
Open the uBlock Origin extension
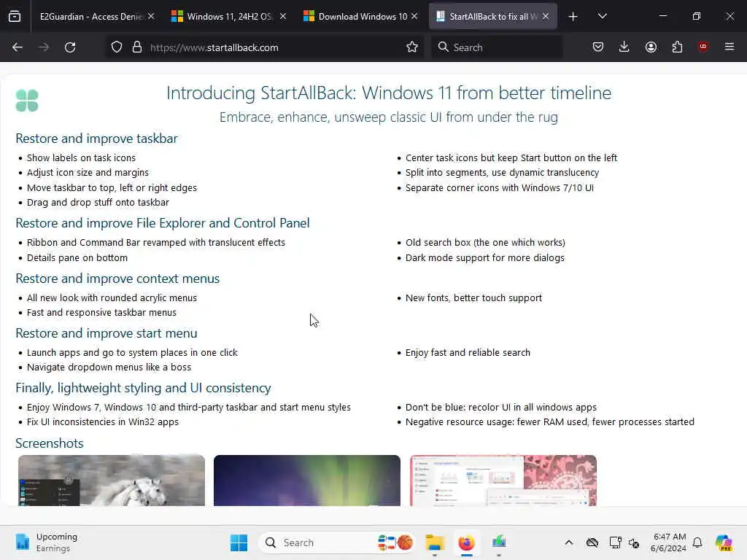pos(703,47)
